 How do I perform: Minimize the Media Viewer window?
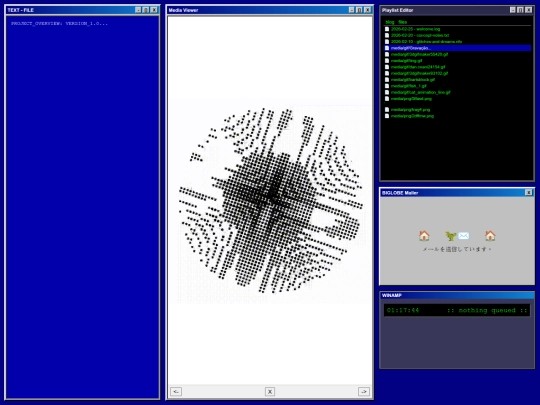tap(351, 10)
